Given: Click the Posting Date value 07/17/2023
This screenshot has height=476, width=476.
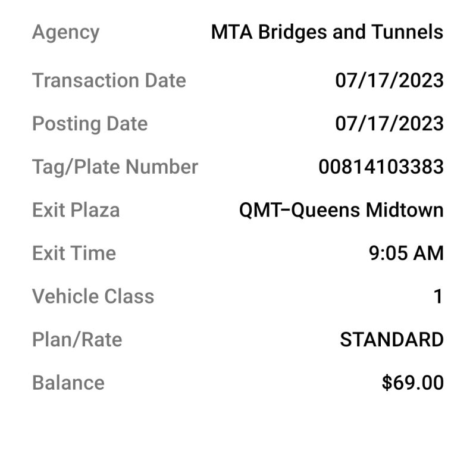Looking at the screenshot, I should 390,124.
